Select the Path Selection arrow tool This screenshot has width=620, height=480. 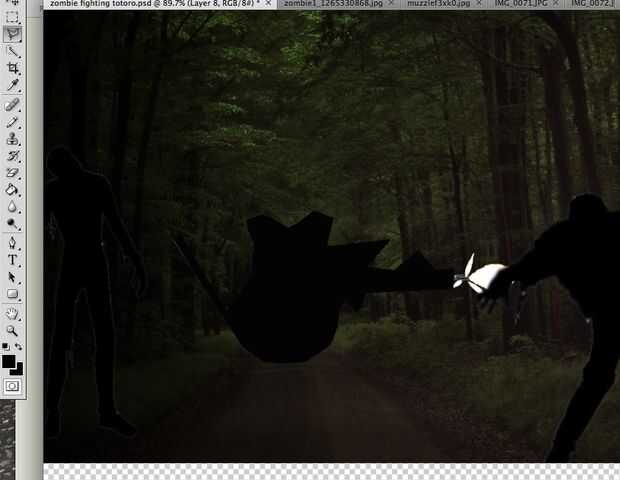[x=12, y=277]
